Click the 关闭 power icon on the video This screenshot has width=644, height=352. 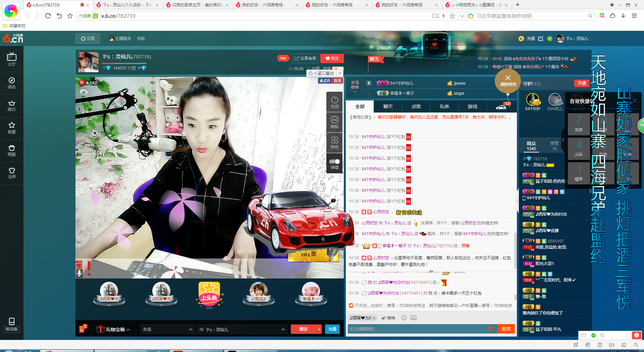pyautogui.click(x=334, y=102)
